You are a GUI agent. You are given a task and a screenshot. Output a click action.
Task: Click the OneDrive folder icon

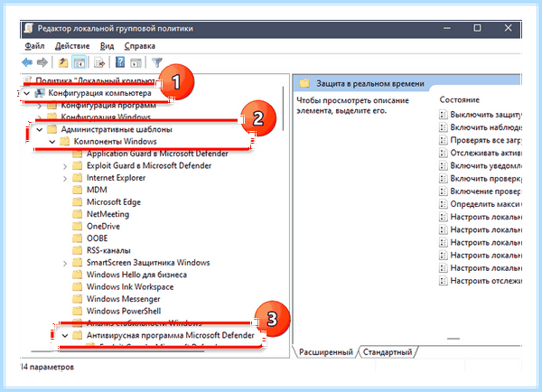point(78,227)
